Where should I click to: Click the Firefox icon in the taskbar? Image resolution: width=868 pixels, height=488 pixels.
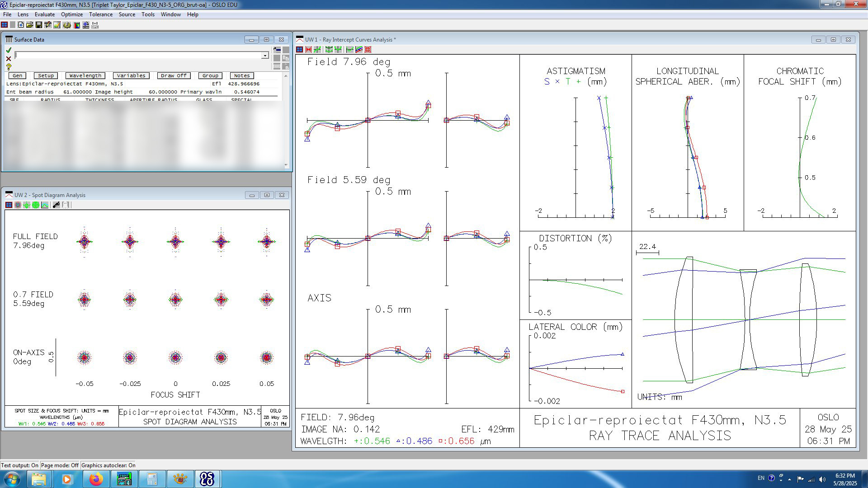pos(95,479)
